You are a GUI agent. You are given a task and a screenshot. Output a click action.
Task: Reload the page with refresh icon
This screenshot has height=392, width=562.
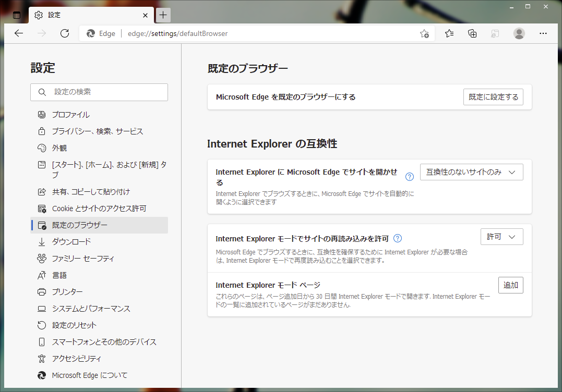[x=65, y=34]
